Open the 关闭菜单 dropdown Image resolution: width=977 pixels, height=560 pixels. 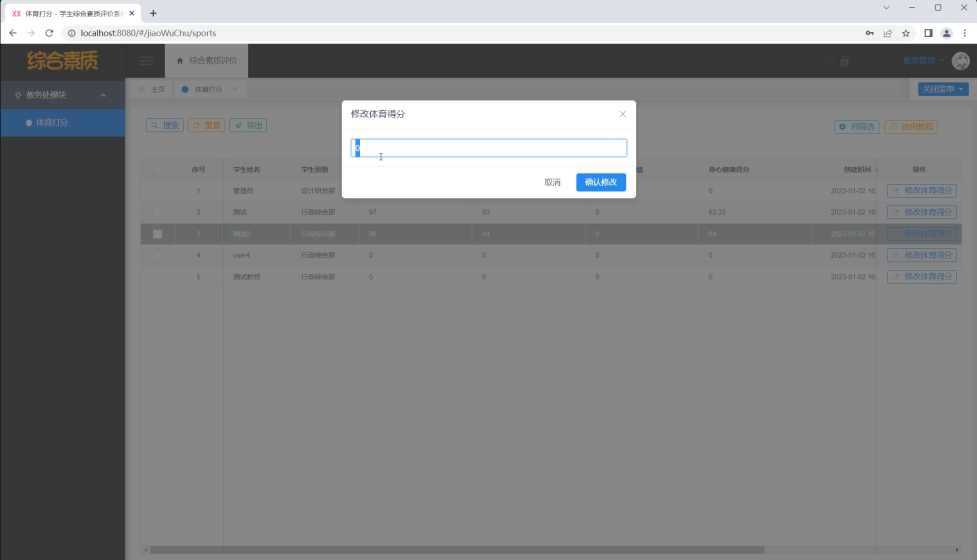tap(942, 89)
